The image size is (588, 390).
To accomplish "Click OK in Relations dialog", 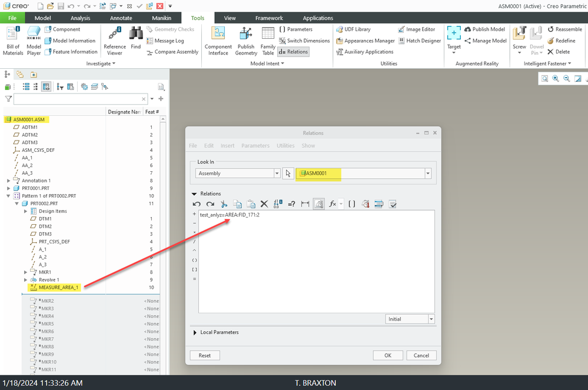I will pyautogui.click(x=388, y=355).
